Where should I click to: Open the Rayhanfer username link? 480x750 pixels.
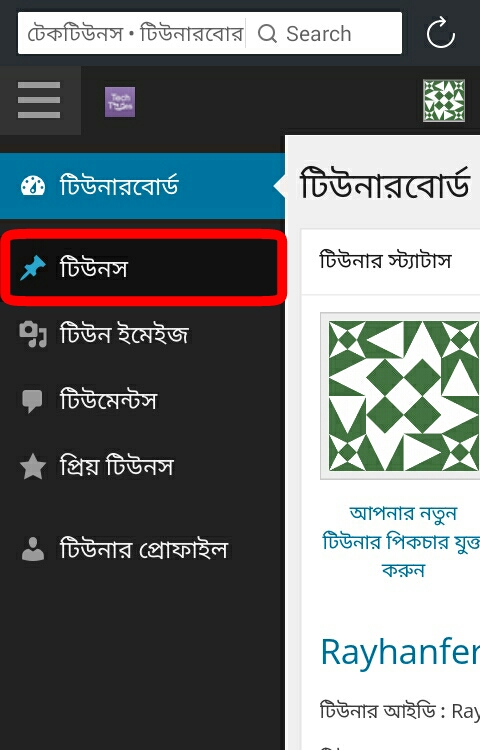[400, 651]
